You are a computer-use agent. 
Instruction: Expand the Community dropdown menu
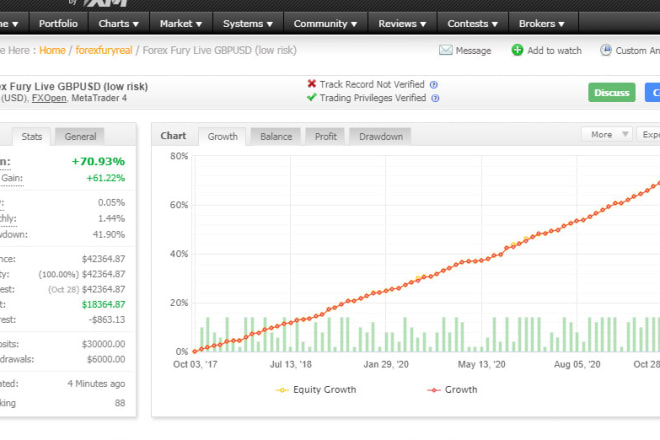[x=325, y=24]
